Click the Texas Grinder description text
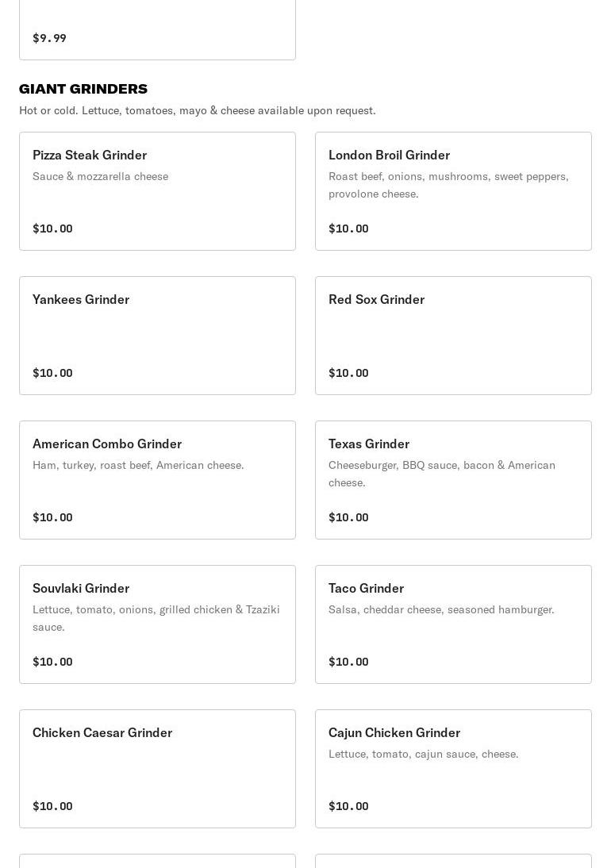Image resolution: width=611 pixels, height=868 pixels. (442, 474)
